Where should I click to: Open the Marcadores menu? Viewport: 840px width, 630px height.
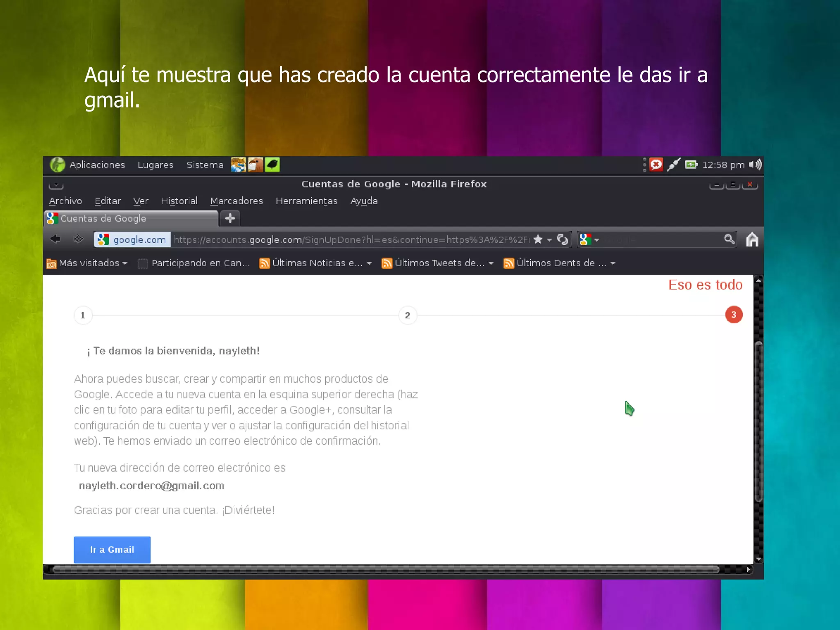point(237,201)
